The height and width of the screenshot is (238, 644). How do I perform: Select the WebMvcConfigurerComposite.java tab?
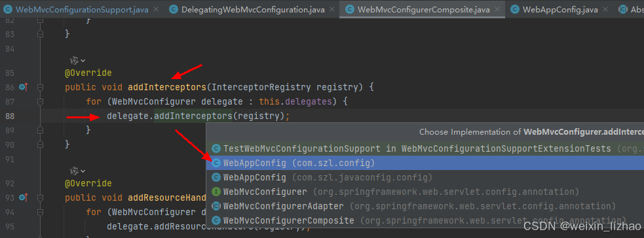click(x=421, y=9)
